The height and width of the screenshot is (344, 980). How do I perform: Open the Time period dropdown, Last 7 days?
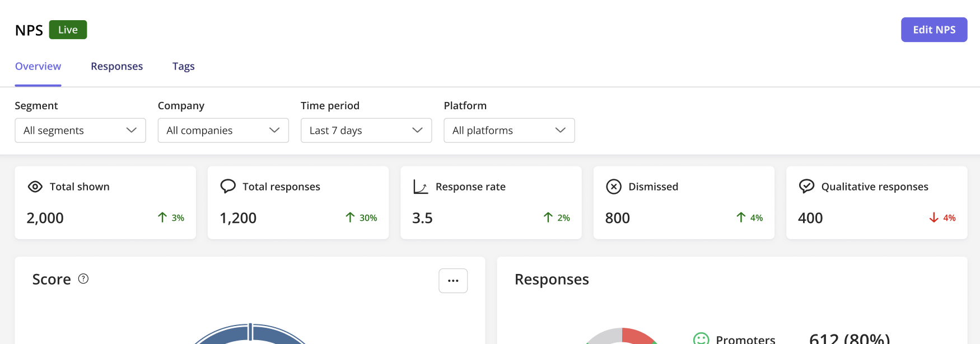(366, 130)
